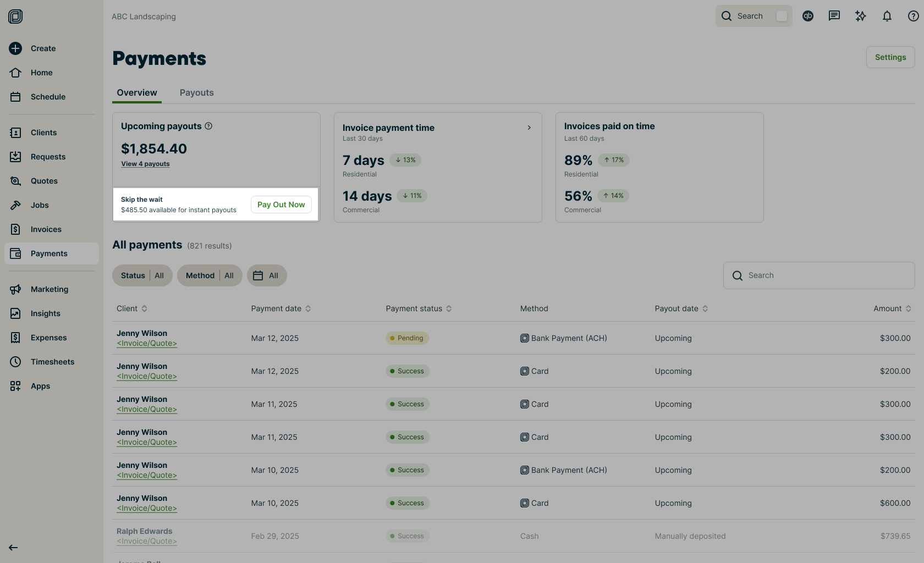Viewport: 924px width, 563px height.
Task: Open the Timesheets clock icon in sidebar
Action: pyautogui.click(x=15, y=362)
